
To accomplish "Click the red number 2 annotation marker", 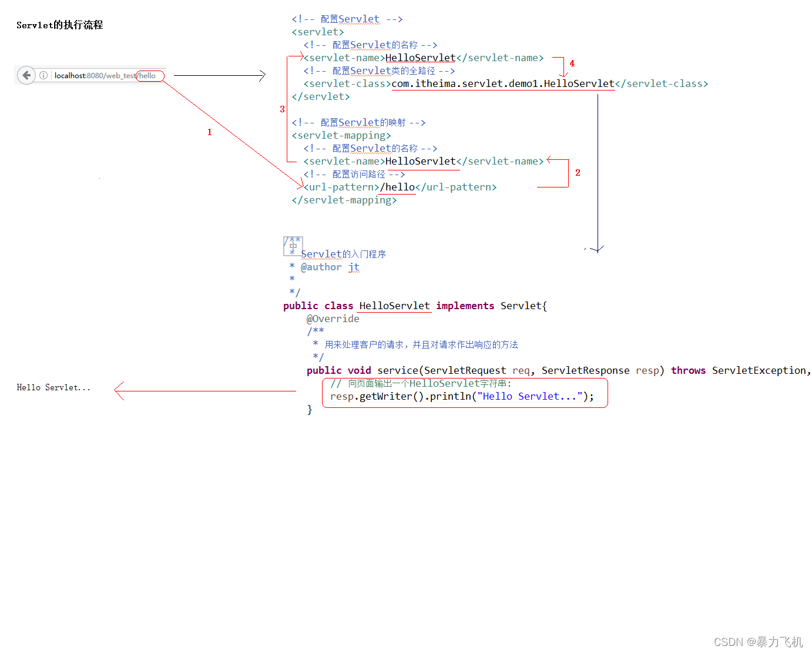I will [578, 172].
